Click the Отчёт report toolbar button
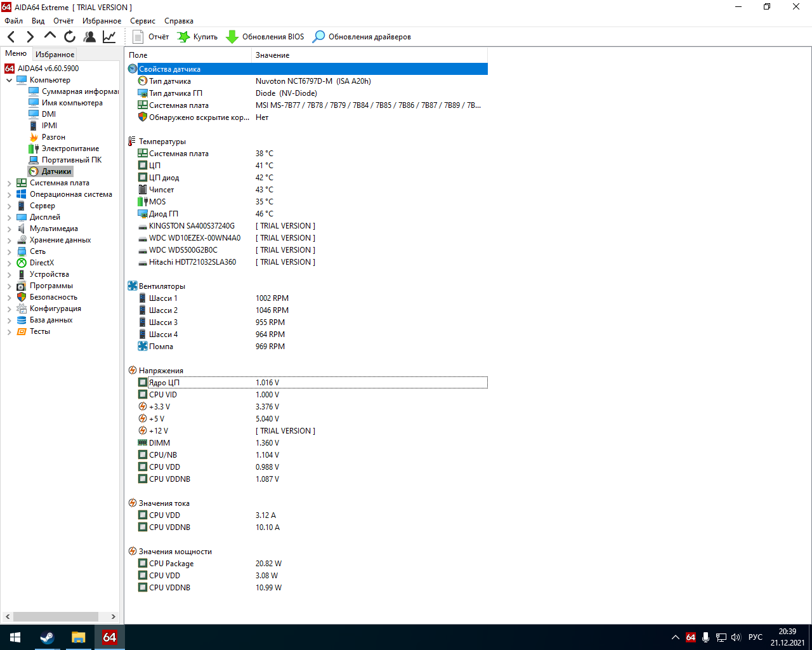This screenshot has width=812, height=650. tap(151, 37)
